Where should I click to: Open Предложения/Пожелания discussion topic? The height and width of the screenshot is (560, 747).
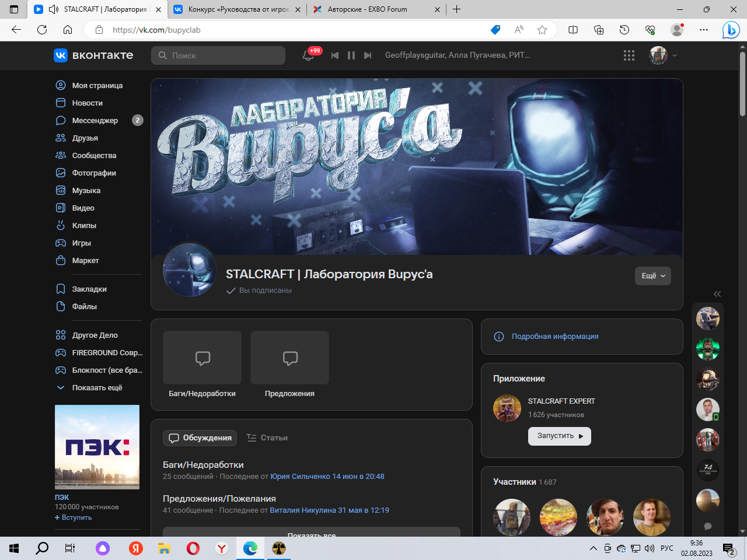point(219,499)
